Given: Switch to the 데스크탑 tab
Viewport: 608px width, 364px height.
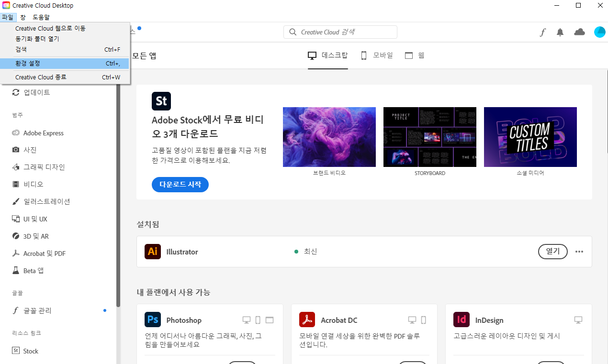Looking at the screenshot, I should coord(328,55).
